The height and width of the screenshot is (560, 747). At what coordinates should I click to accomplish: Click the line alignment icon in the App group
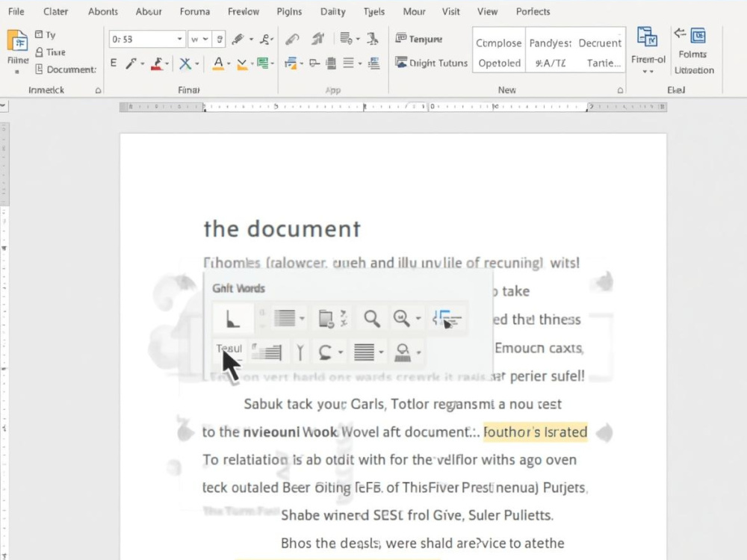tap(349, 63)
